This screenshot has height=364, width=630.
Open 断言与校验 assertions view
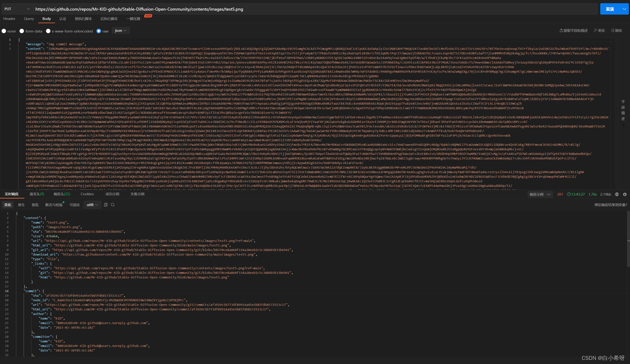click(54, 205)
